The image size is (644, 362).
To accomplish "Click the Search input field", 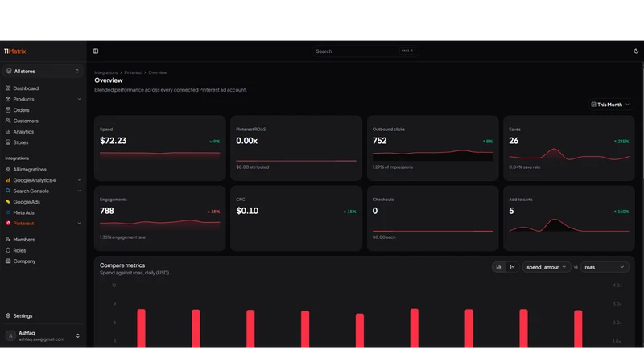I will pyautogui.click(x=365, y=51).
